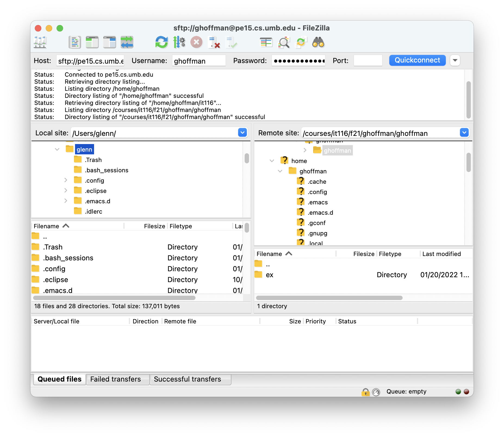Collapse ghoffman folder under home

(x=280, y=171)
